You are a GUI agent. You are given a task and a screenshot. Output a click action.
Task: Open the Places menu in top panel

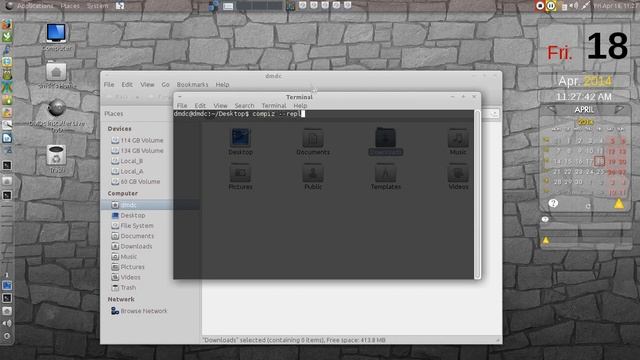click(70, 6)
